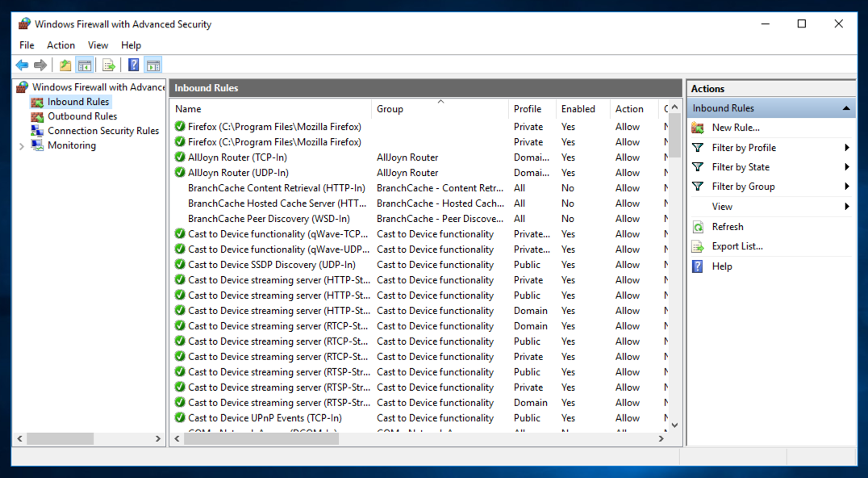The height and width of the screenshot is (478, 868).
Task: Sort by the Action column header
Action: (x=635, y=109)
